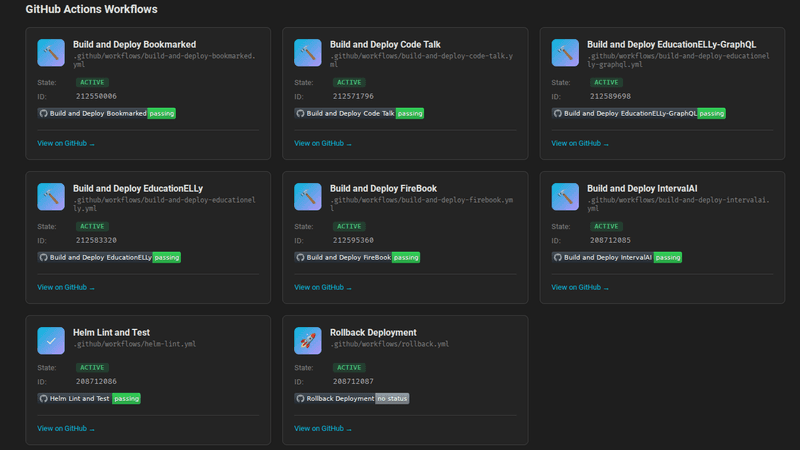The width and height of the screenshot is (800, 450).
Task: Click the hammer icon in the Build and Deploy EducationELLy card
Action: coord(51,197)
